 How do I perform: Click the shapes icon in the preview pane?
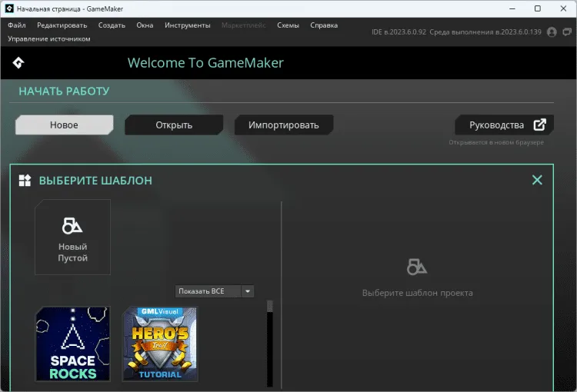(417, 267)
